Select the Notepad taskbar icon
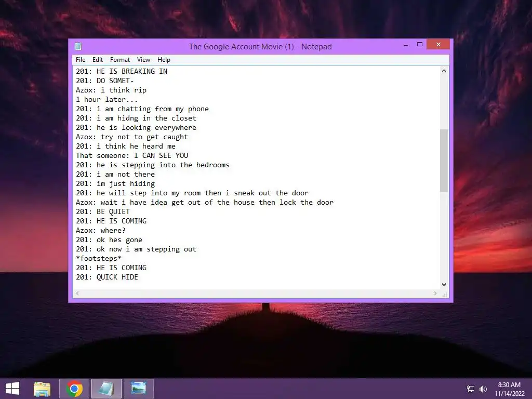532x399 pixels. tap(106, 389)
